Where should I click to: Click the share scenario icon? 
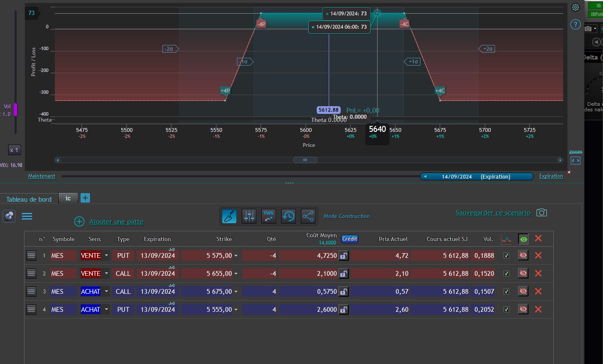[x=308, y=216]
